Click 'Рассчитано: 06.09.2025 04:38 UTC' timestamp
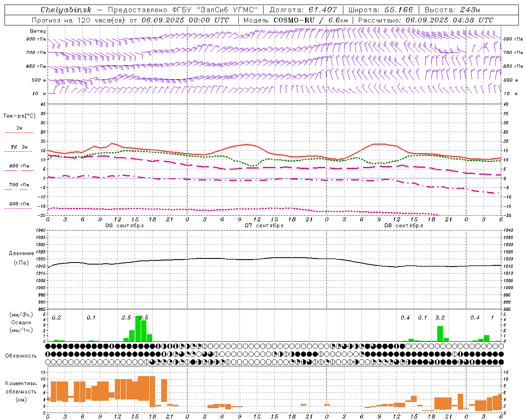Screen dimensions: 525x420 point(426,20)
